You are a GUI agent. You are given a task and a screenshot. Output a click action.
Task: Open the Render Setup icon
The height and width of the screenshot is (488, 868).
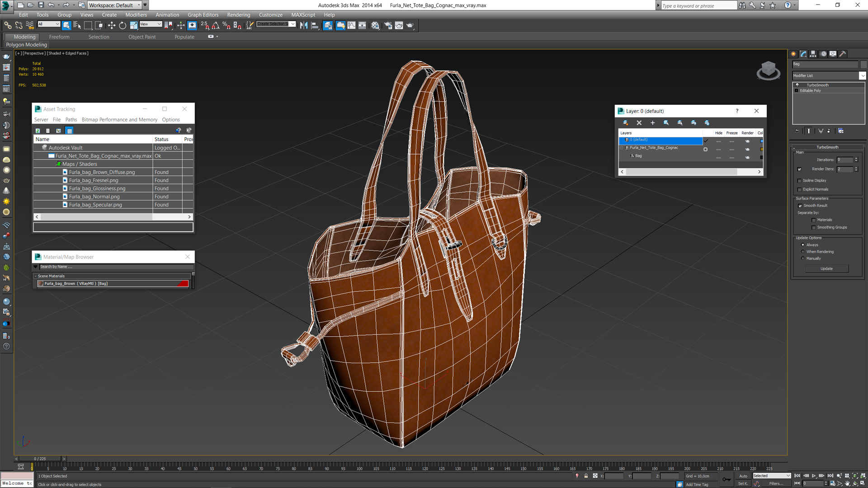point(388,25)
